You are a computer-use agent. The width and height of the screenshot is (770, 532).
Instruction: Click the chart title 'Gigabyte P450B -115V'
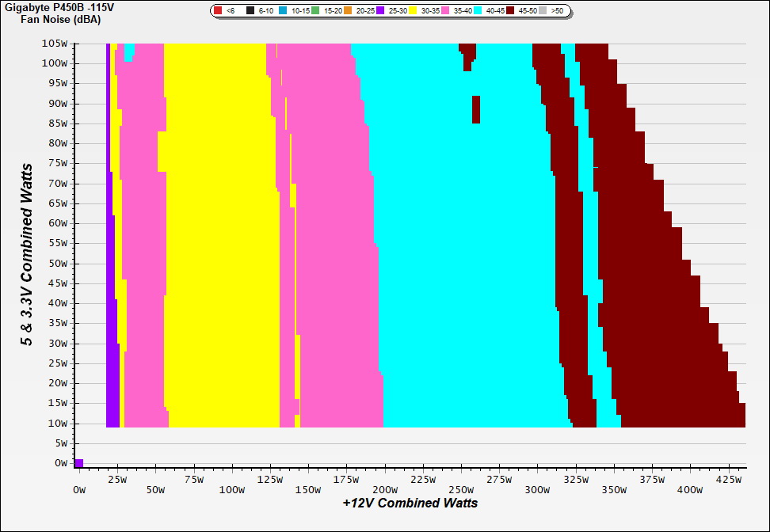(55, 7)
